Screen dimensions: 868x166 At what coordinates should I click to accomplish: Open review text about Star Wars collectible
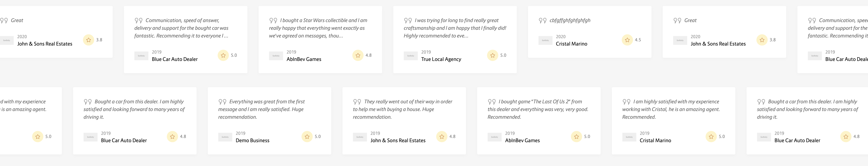pos(318,28)
